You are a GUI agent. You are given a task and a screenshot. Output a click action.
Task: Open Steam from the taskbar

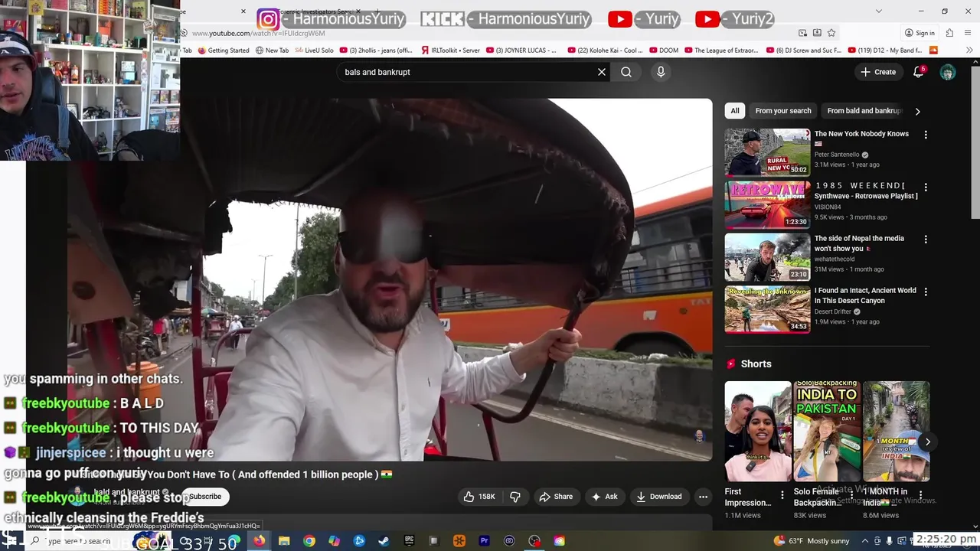(x=384, y=541)
